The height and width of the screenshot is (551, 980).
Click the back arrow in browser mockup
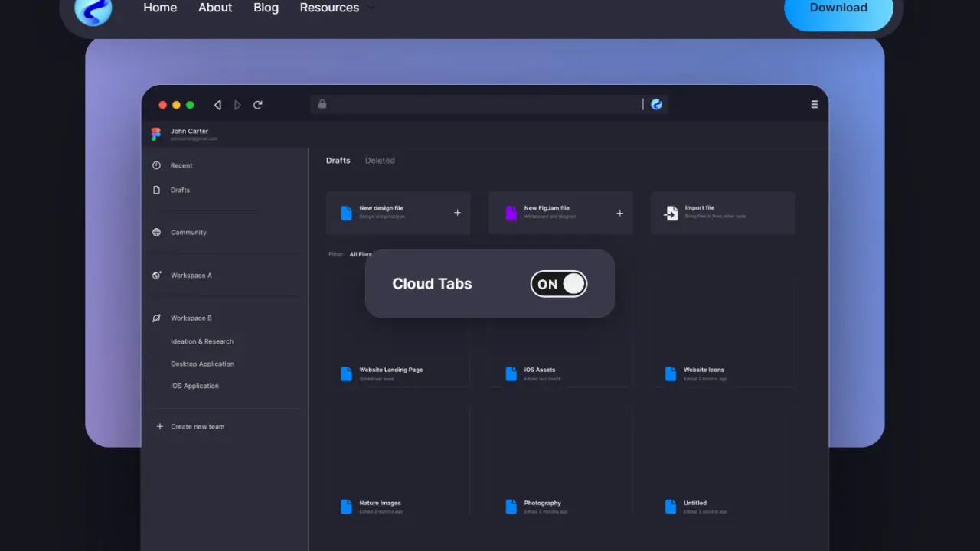pyautogui.click(x=217, y=105)
